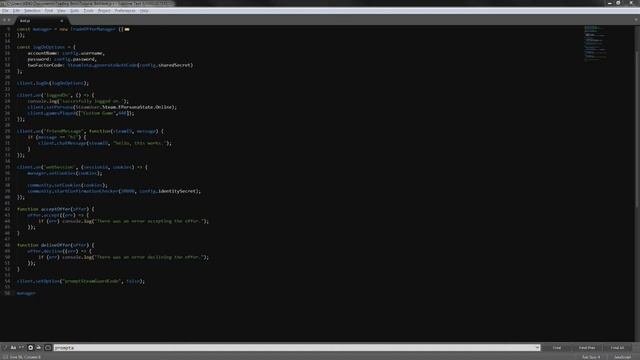
Task: Click the 'client.logOn(logOnOptions);' line
Action: (x=53, y=83)
